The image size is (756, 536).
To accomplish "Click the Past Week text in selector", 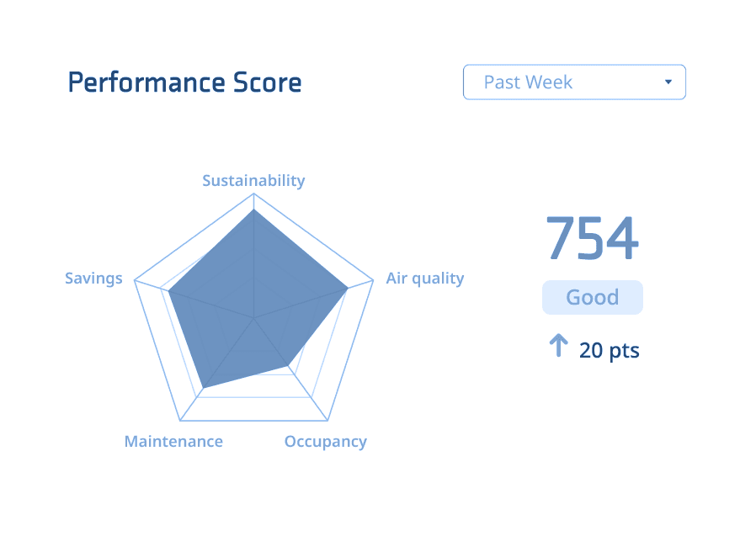I will tap(528, 82).
